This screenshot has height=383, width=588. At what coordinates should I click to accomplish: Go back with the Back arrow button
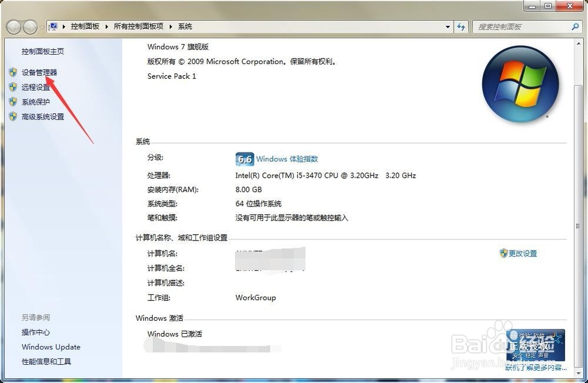coord(14,27)
